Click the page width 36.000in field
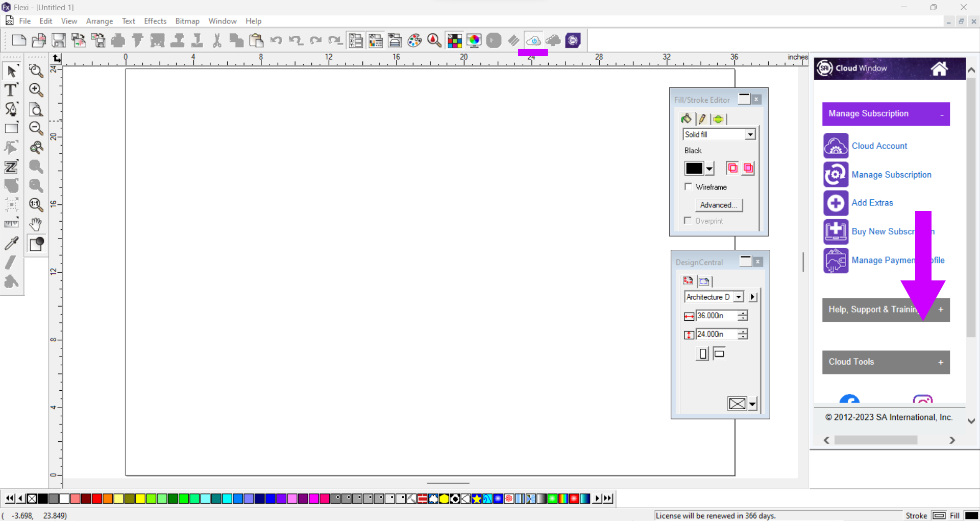 717,316
